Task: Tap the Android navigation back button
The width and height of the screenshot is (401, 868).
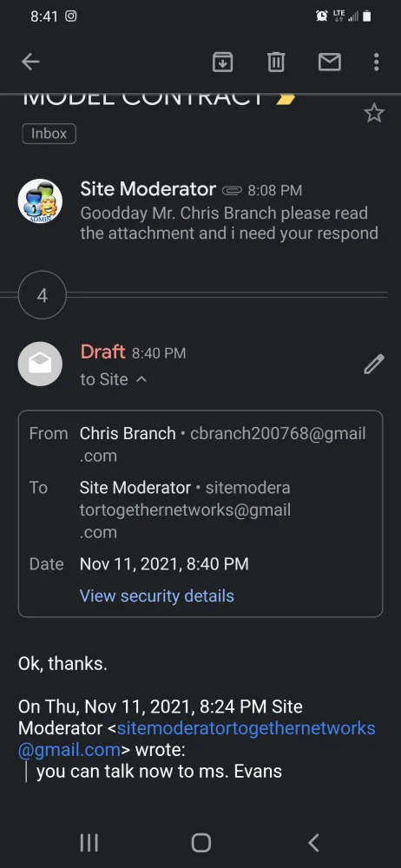Action: click(x=313, y=843)
